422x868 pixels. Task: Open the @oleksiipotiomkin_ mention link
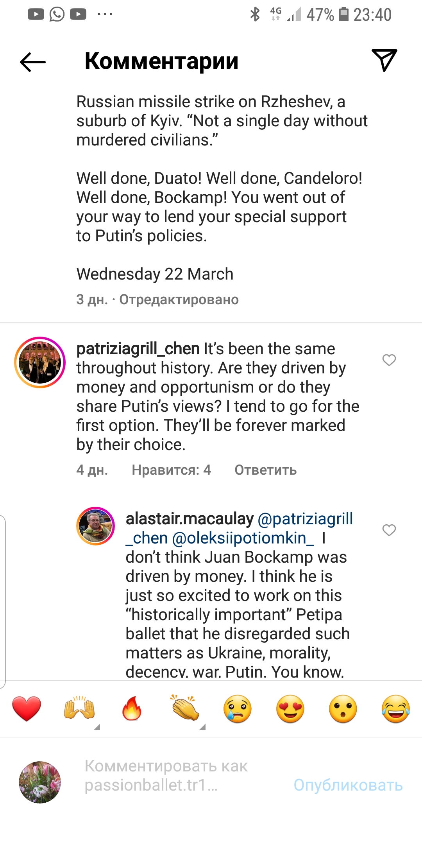pos(243,538)
